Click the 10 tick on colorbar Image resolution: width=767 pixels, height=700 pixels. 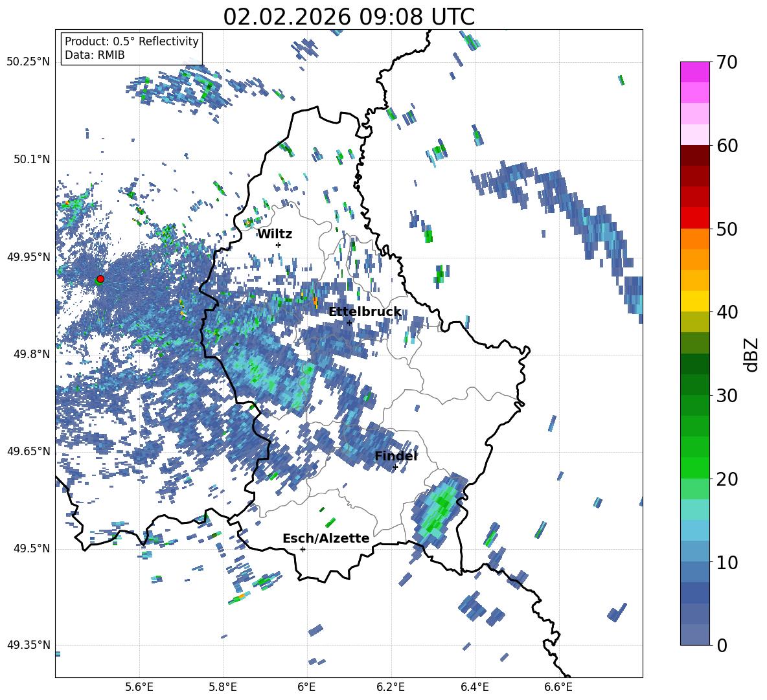tap(726, 562)
